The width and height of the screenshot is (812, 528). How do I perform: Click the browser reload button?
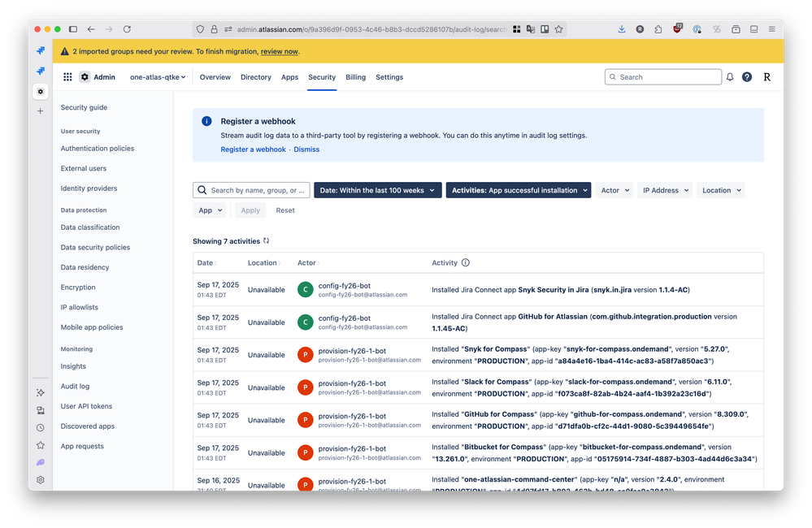click(127, 29)
